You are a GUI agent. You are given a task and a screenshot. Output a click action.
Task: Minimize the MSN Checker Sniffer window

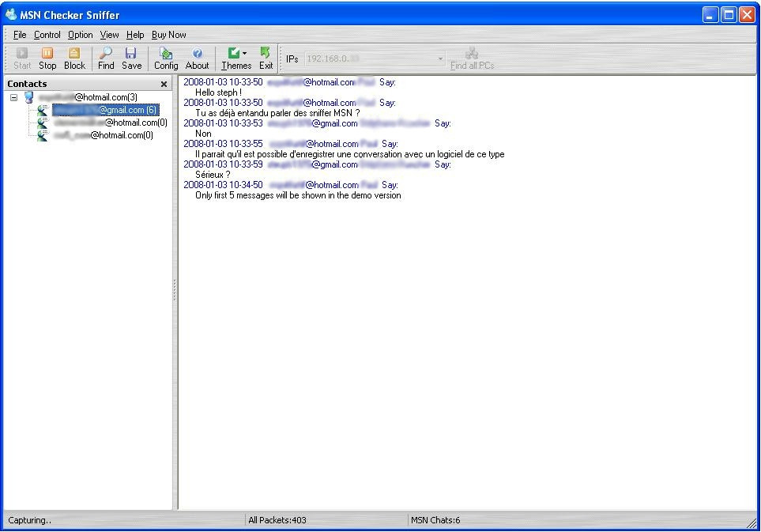point(710,14)
